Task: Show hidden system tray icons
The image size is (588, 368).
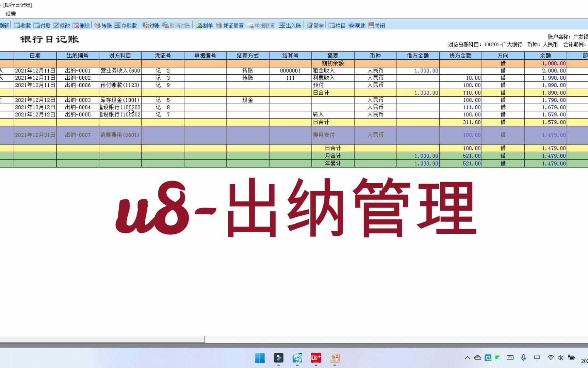Action: [x=468, y=358]
